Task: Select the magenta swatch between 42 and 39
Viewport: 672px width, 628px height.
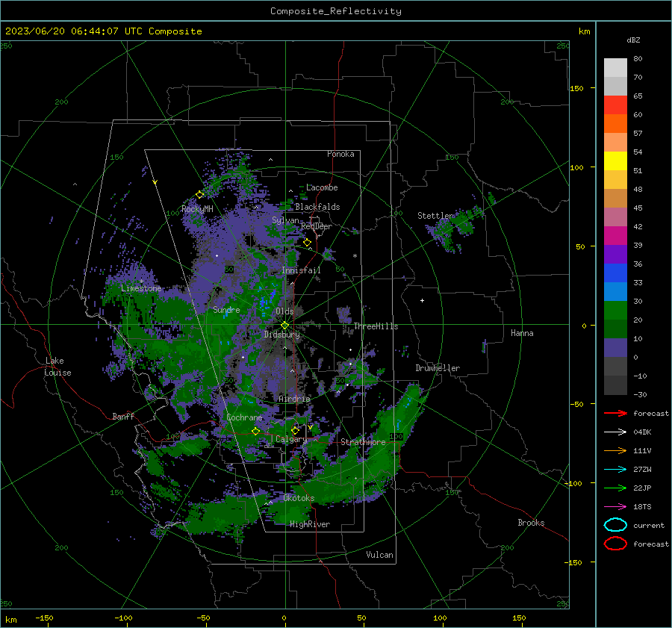Action: coord(615,235)
